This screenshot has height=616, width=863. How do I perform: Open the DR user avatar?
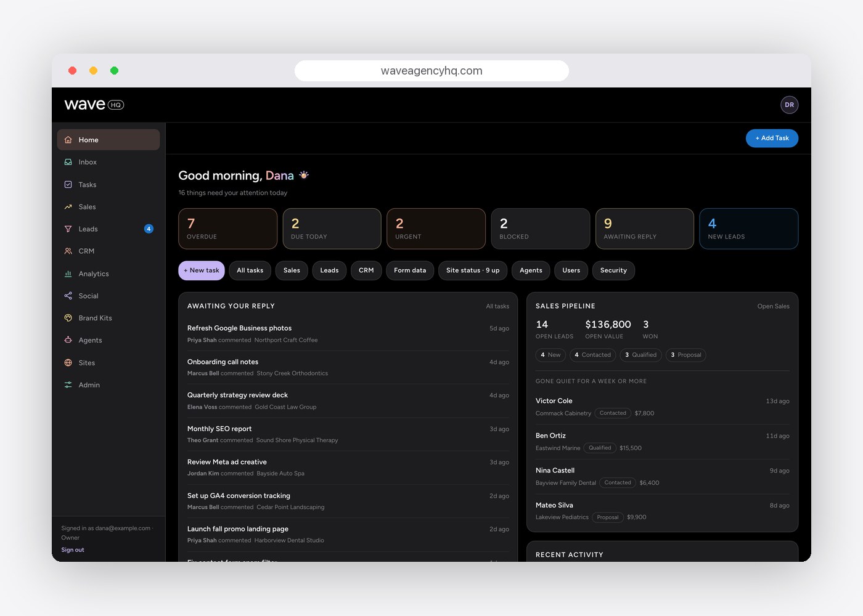pyautogui.click(x=789, y=105)
